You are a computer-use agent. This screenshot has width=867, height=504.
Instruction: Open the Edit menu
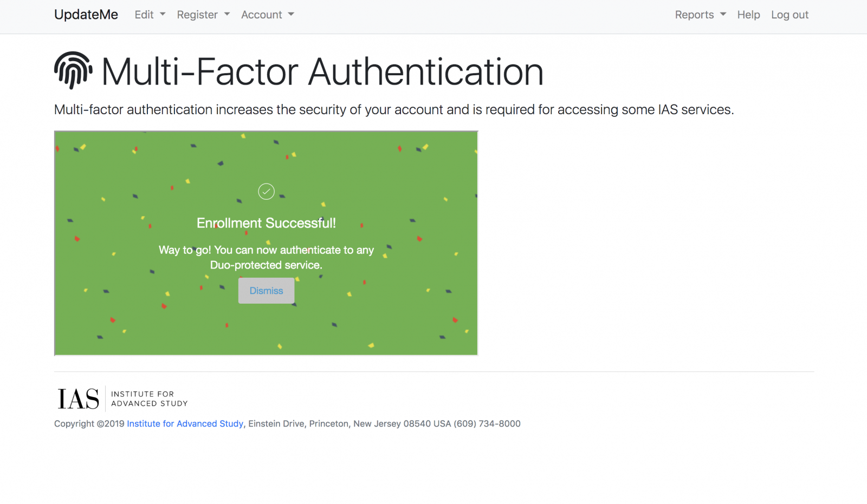click(x=150, y=15)
